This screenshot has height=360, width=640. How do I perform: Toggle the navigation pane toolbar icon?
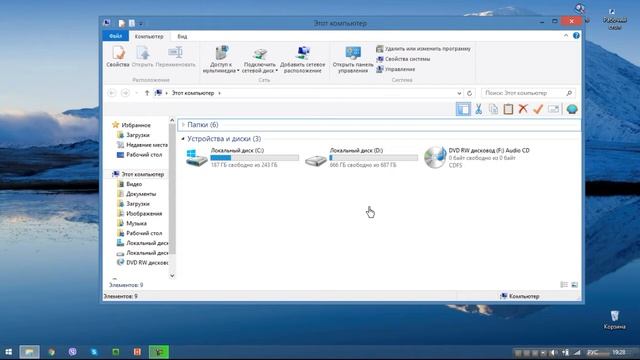(x=463, y=109)
